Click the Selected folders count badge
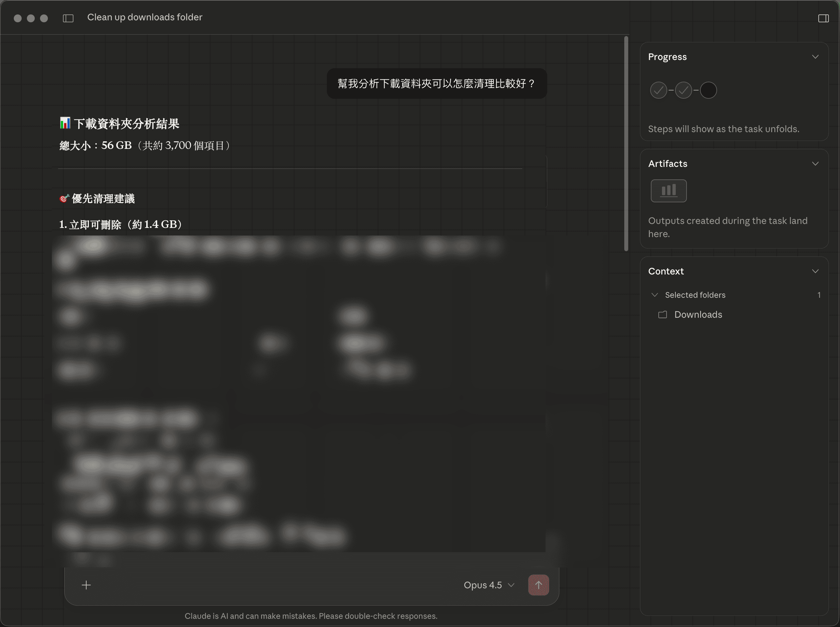Screen dimensions: 840x627 pyautogui.click(x=819, y=294)
